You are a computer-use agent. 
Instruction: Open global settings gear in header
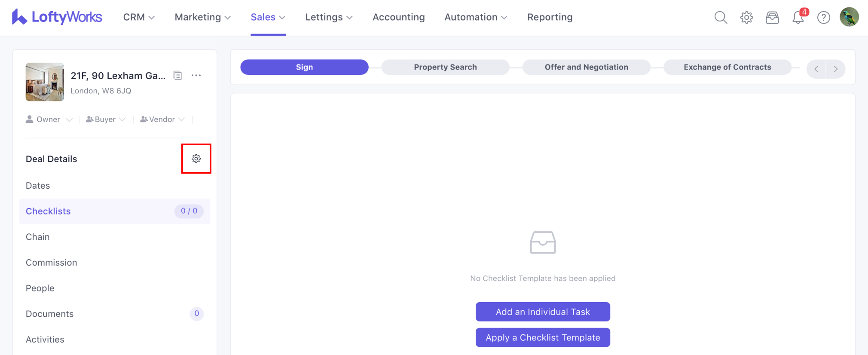click(746, 18)
